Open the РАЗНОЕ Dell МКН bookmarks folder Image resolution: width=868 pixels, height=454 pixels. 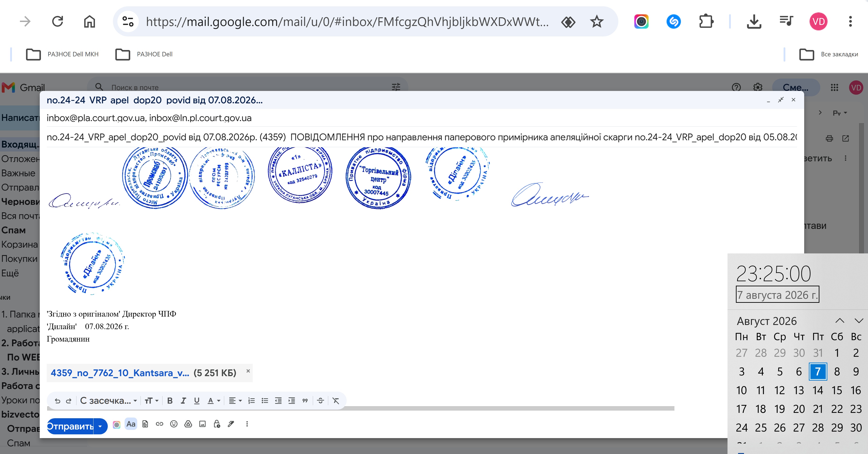[x=62, y=54]
